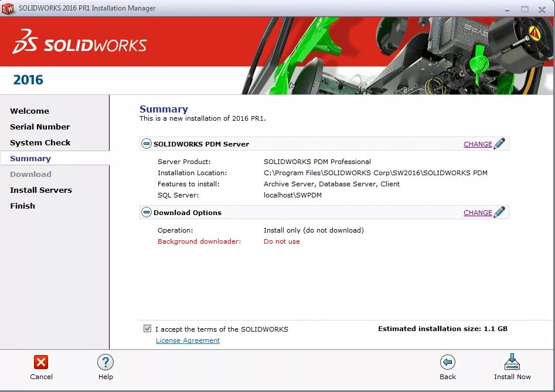
Task: Click the Summary page heading
Action: point(164,109)
